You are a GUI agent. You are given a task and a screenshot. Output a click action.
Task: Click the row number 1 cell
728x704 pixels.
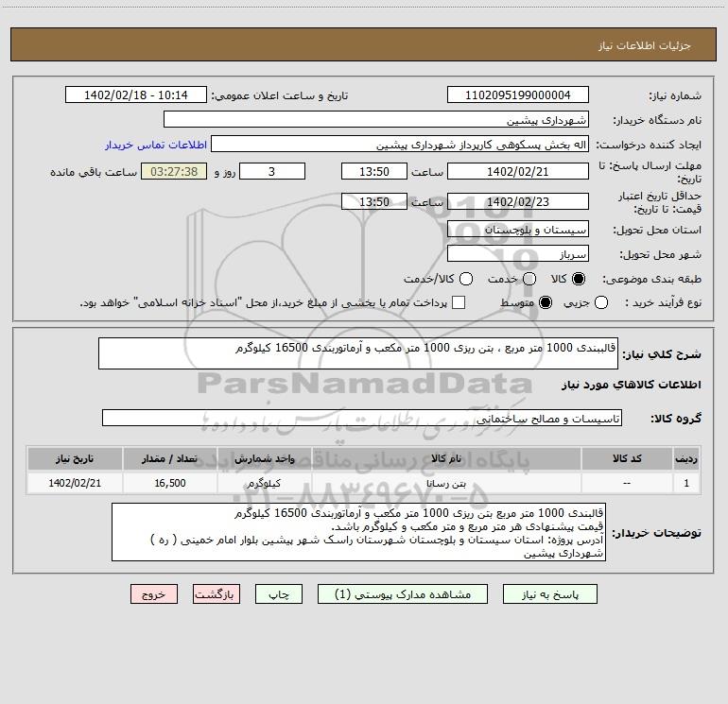pos(686,483)
